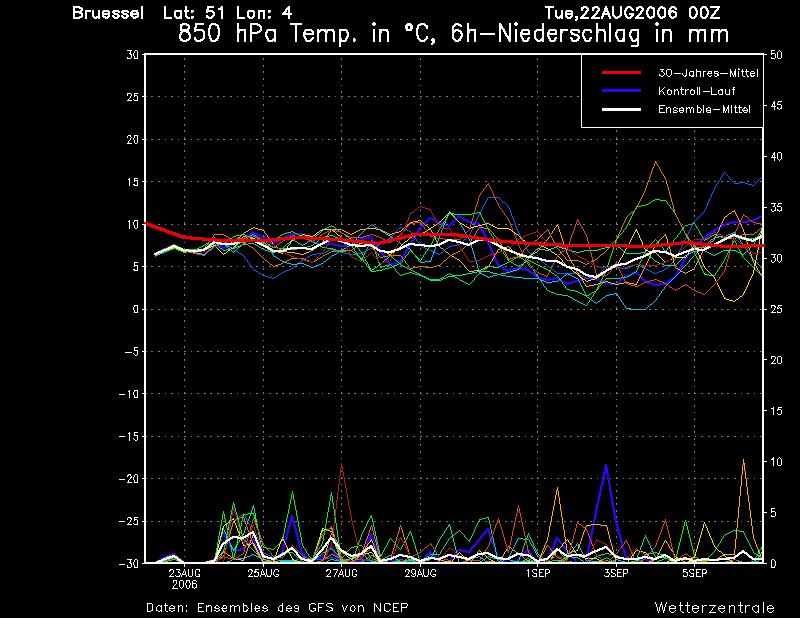800x618 pixels.
Task: Click the '25' temperature axis label
Action: point(133,97)
